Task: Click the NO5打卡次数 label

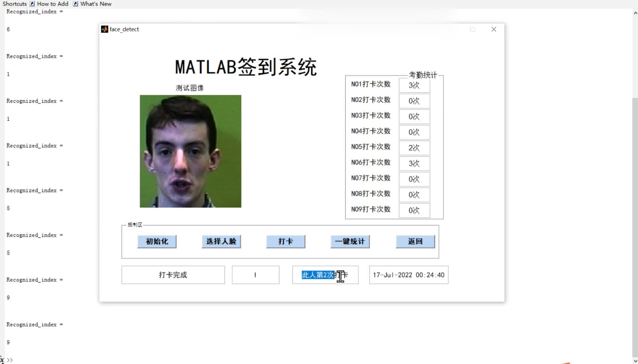Action: point(371,147)
